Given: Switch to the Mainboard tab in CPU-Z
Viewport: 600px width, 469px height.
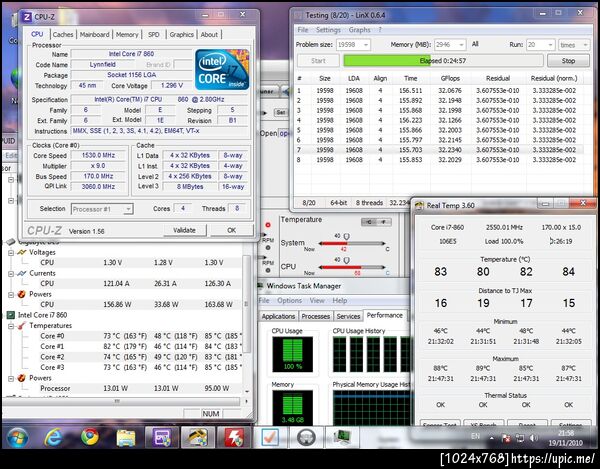Looking at the screenshot, I should [x=95, y=34].
